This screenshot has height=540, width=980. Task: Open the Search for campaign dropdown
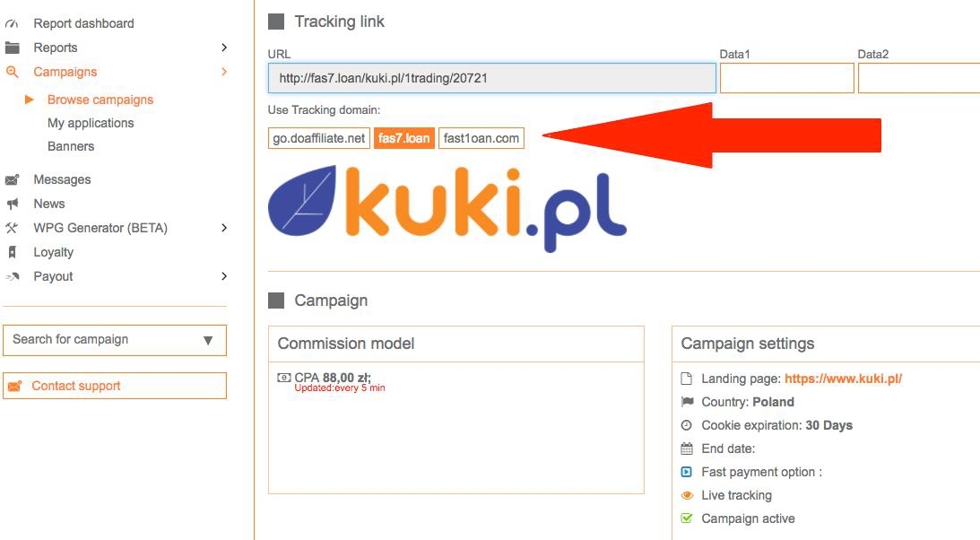(115, 340)
